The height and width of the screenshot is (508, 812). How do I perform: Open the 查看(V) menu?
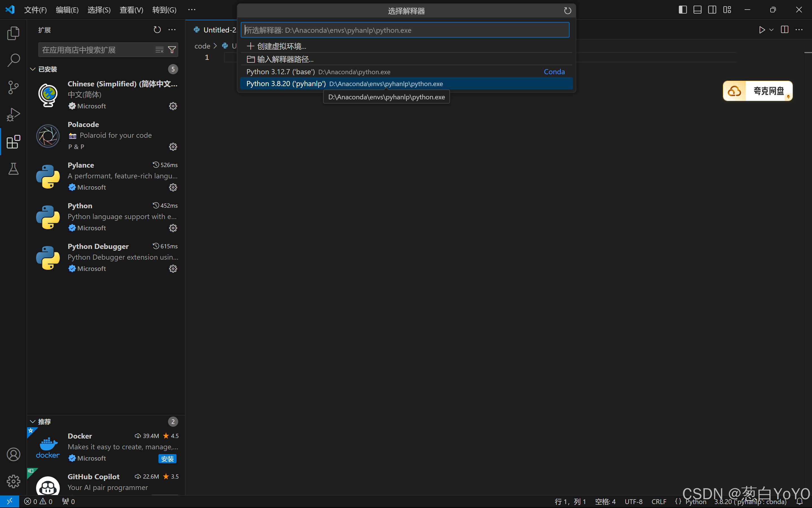(x=131, y=10)
